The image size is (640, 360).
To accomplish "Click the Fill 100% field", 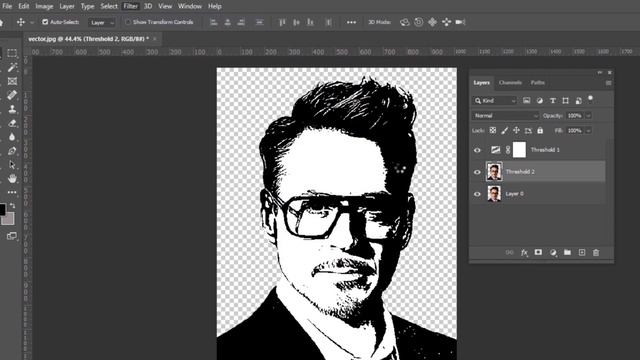I will (x=575, y=131).
